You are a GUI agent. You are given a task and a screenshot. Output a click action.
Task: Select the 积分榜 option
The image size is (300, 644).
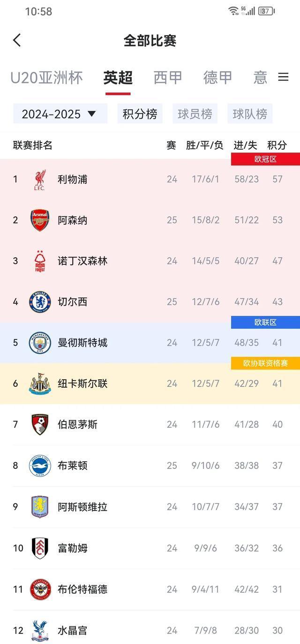140,113
